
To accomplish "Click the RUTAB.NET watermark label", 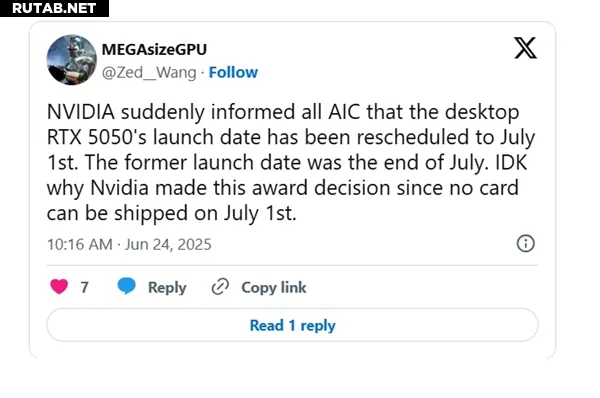I will [x=54, y=8].
